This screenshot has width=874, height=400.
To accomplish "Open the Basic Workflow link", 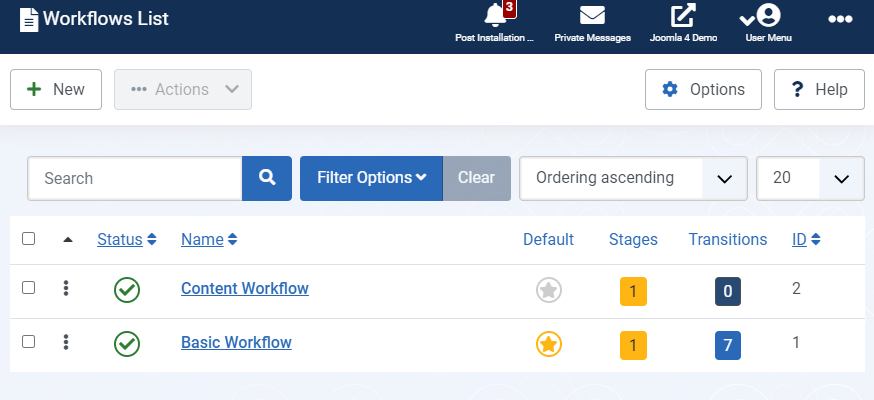I will (x=236, y=342).
